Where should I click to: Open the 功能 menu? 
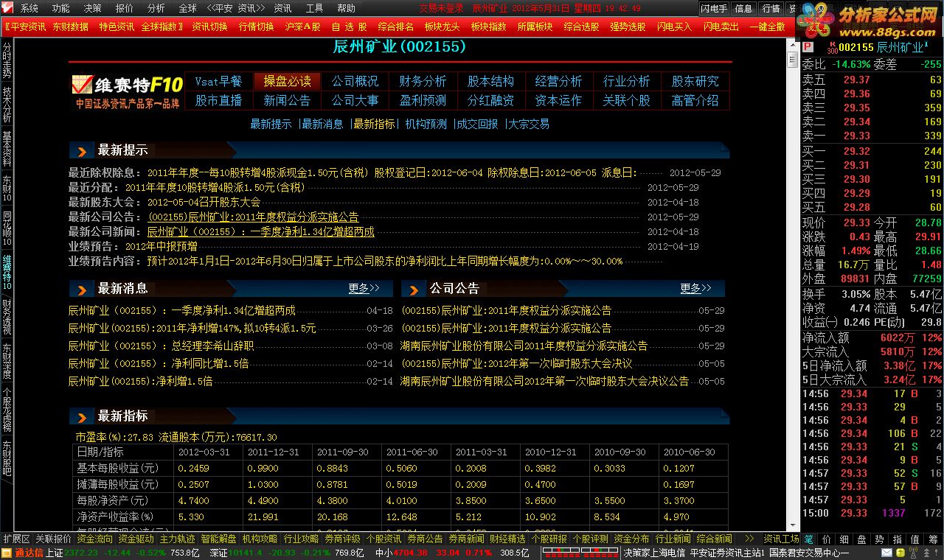(61, 9)
